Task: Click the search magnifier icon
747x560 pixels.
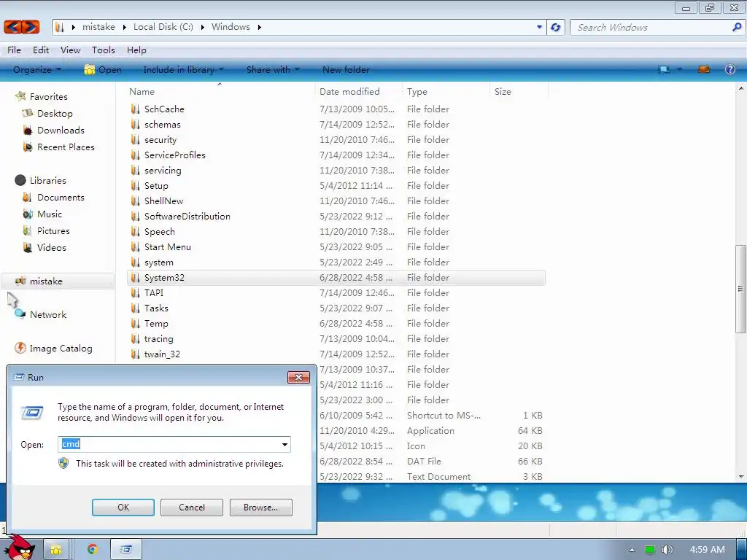Action: click(737, 27)
